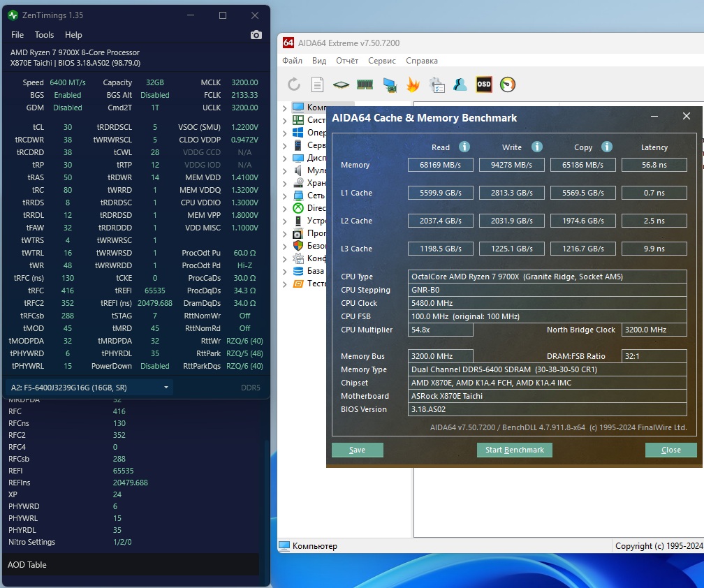Open the monitor diagnostics toolbar icon
The image size is (704, 588).
pos(389,84)
